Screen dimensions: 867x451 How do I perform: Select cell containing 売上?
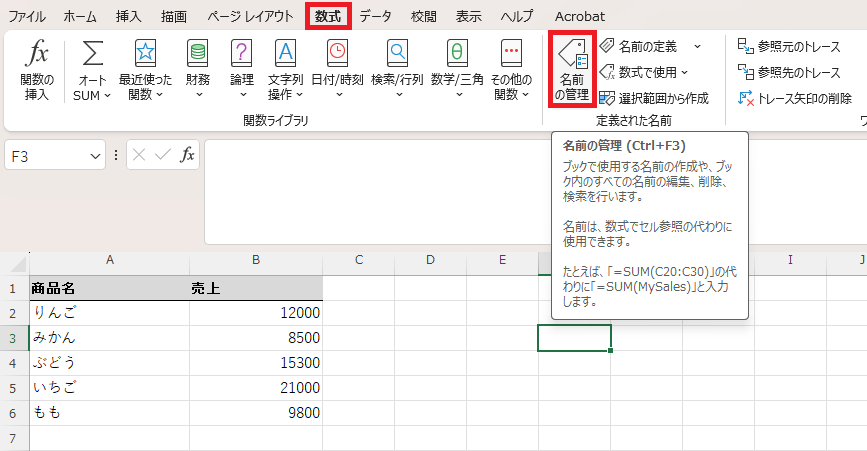(x=256, y=288)
